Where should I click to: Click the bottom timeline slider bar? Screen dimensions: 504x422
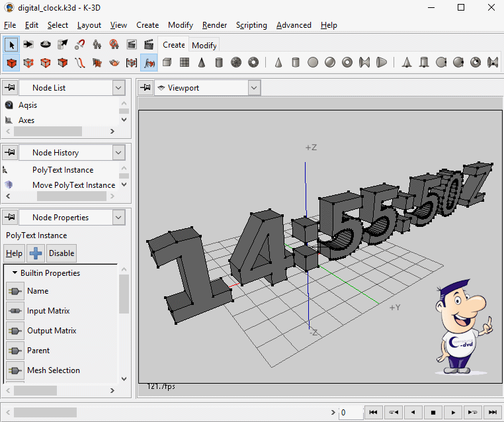click(x=46, y=412)
